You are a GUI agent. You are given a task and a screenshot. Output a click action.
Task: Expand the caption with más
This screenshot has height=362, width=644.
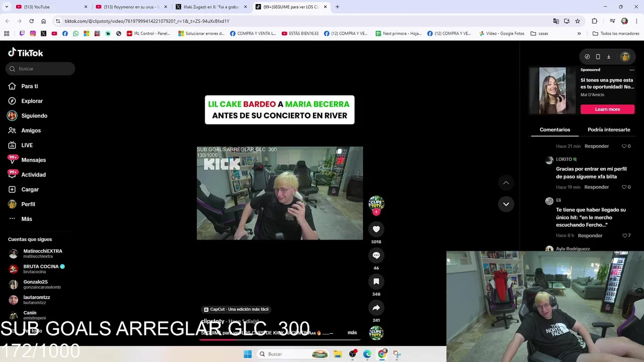click(x=352, y=332)
